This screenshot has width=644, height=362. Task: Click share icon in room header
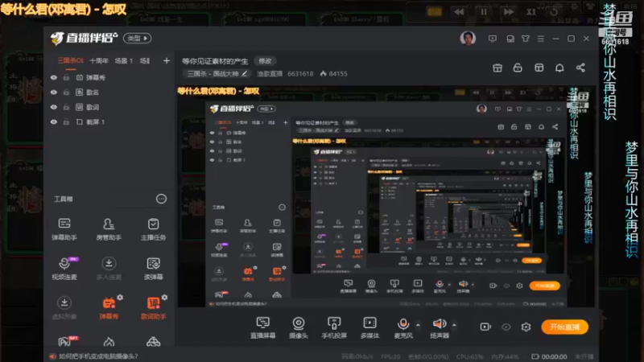[x=580, y=68]
